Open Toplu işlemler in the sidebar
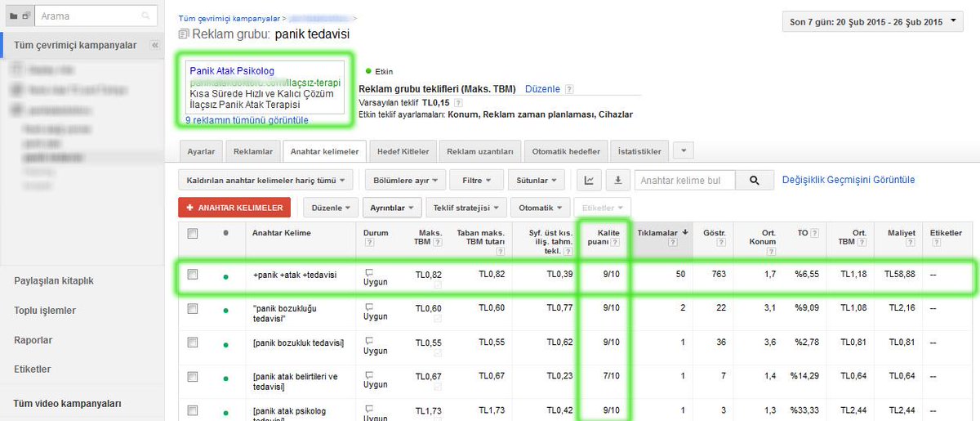The image size is (980, 421). (45, 311)
